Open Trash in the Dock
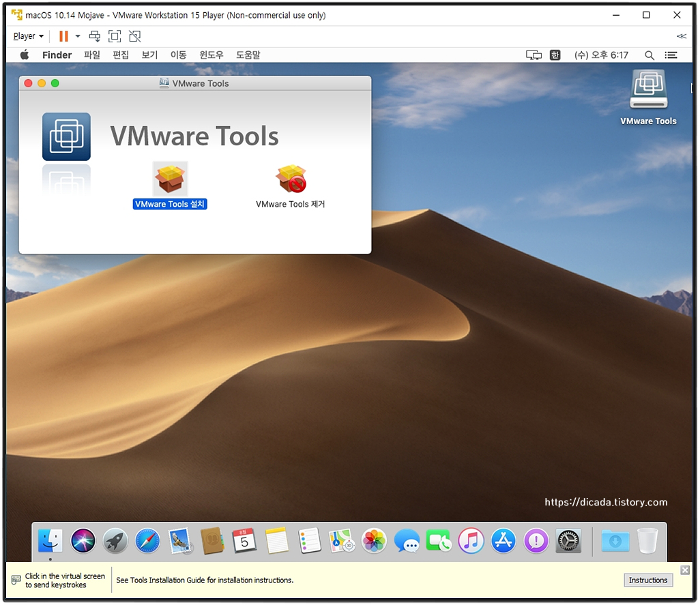 pos(647,541)
